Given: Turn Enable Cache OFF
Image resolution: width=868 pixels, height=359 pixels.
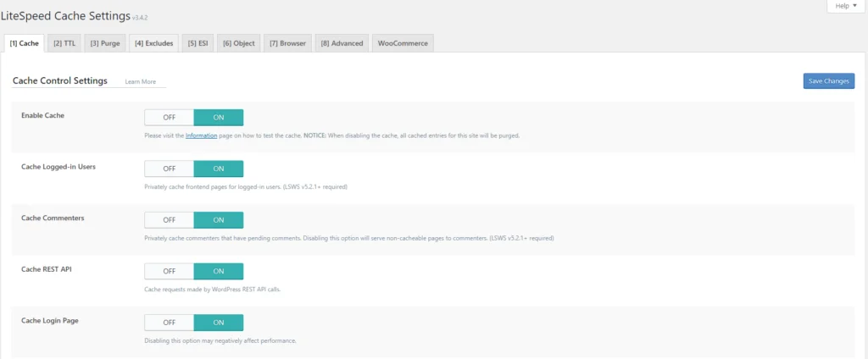Looking at the screenshot, I should coord(170,118).
